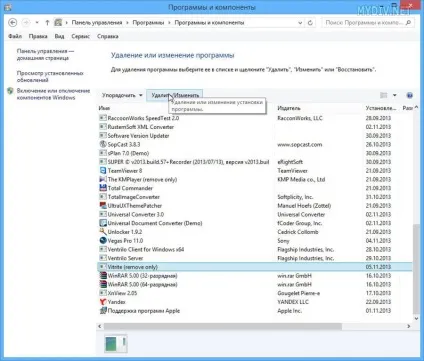The width and height of the screenshot is (424, 361).
Task: Click Панель управления breadcrumb
Action: coord(97,23)
